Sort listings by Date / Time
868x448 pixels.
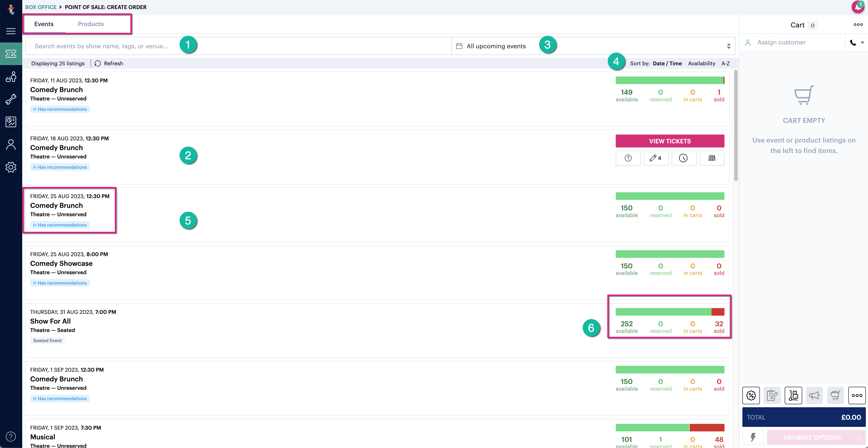tap(667, 64)
